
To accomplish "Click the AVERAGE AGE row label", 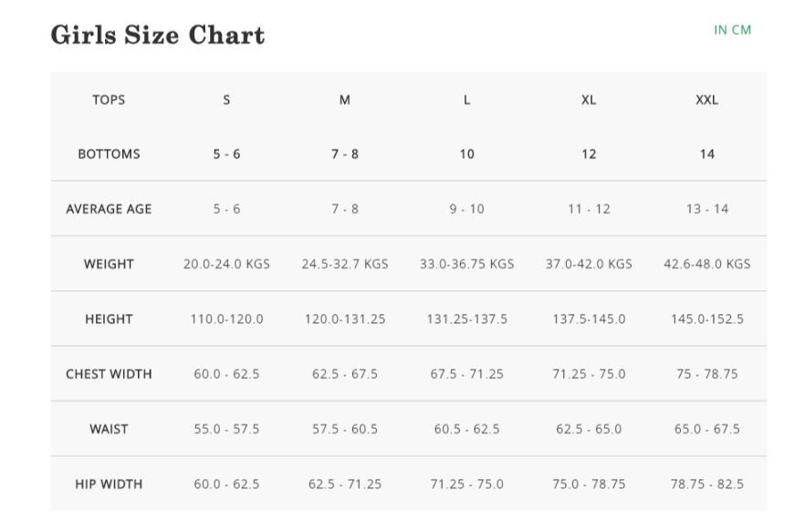I will [109, 209].
